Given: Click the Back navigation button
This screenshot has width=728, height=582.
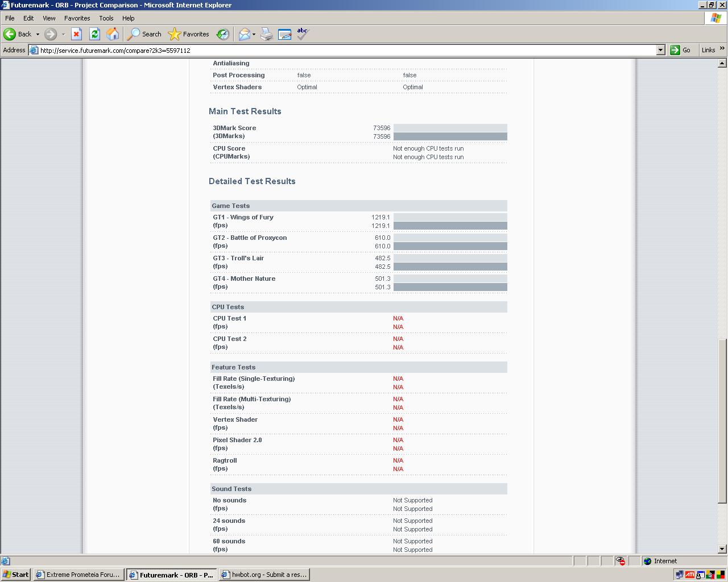Looking at the screenshot, I should point(18,34).
